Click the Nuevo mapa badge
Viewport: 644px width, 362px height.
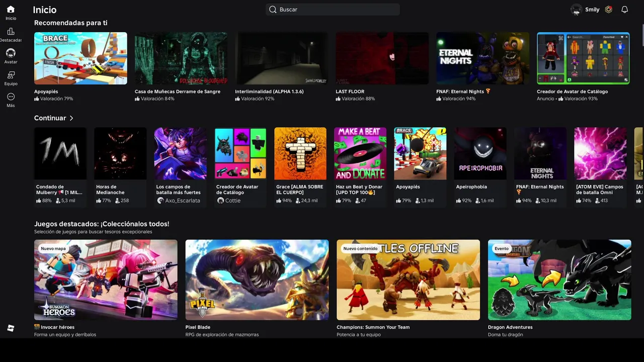(53, 248)
